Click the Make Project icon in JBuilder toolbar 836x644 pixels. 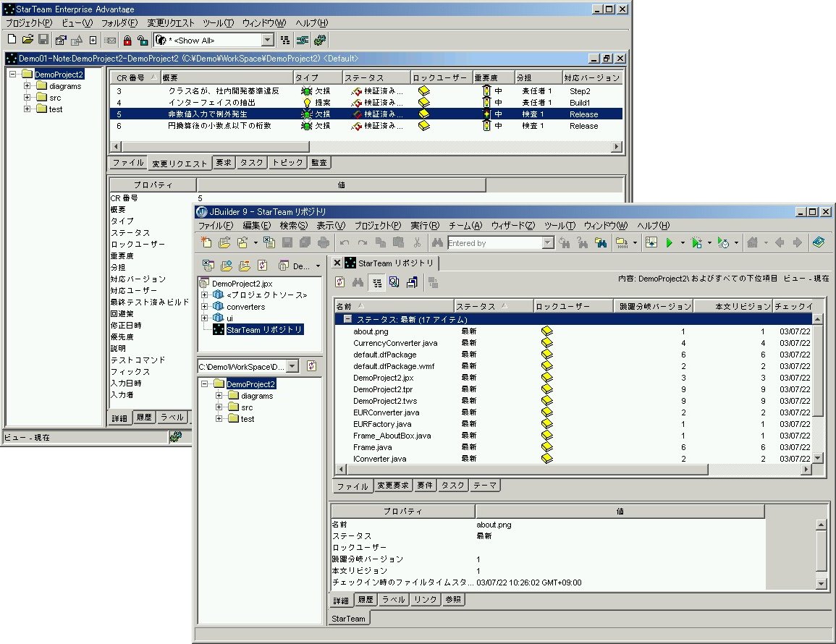621,242
